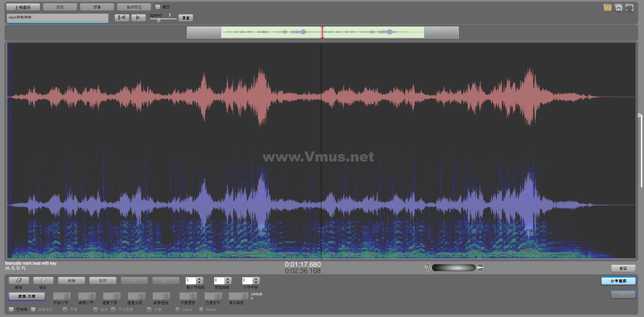The image size is (644, 317).
Task: Click the 弱起拍数 input showing 0
Action: point(219,281)
